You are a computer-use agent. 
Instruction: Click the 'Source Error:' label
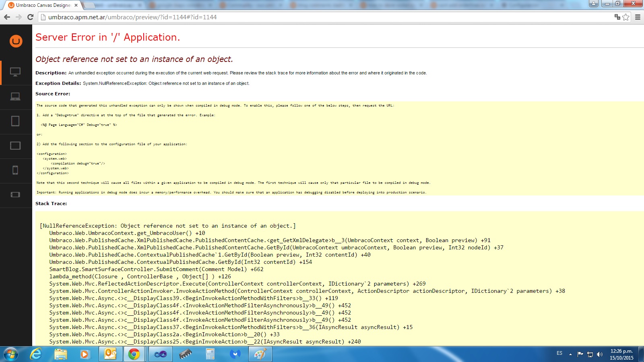coord(53,94)
